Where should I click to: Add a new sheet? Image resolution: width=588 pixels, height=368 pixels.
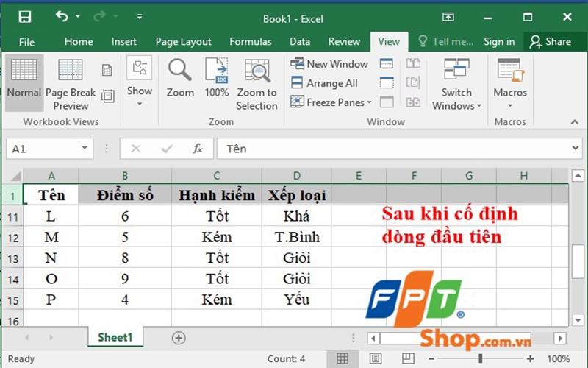(179, 338)
